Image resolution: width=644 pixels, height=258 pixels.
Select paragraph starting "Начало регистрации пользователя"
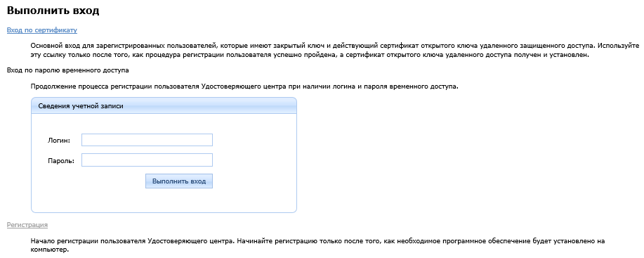click(318, 245)
